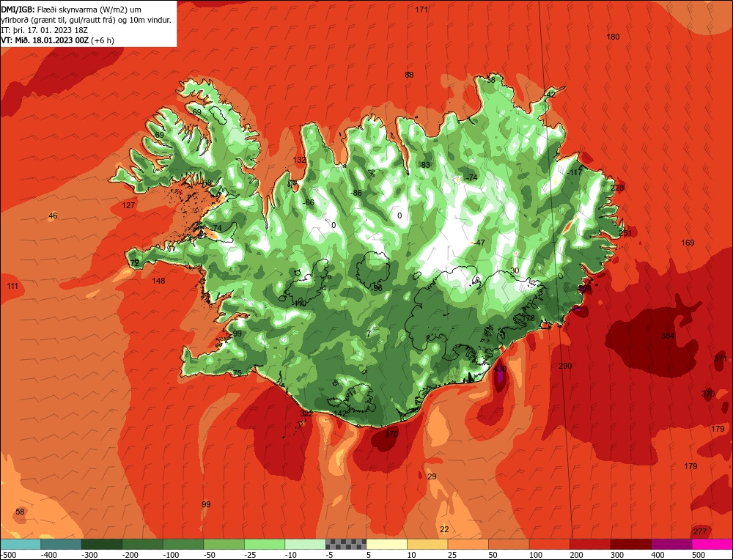
Task: Click the value 430 in the purple patch
Action: [500, 369]
